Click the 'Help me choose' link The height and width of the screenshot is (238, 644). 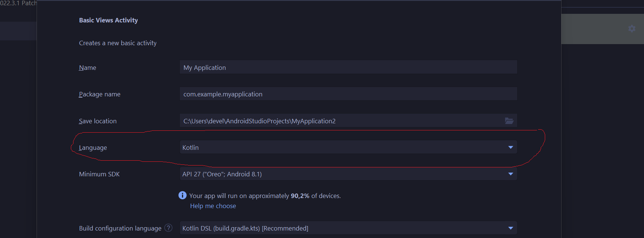click(213, 205)
